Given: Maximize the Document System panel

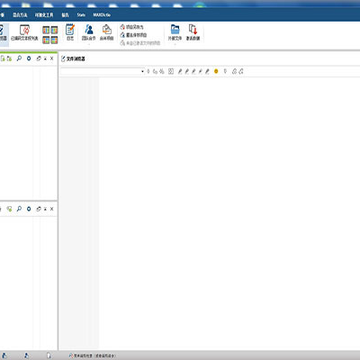Looking at the screenshot, I should 45,59.
